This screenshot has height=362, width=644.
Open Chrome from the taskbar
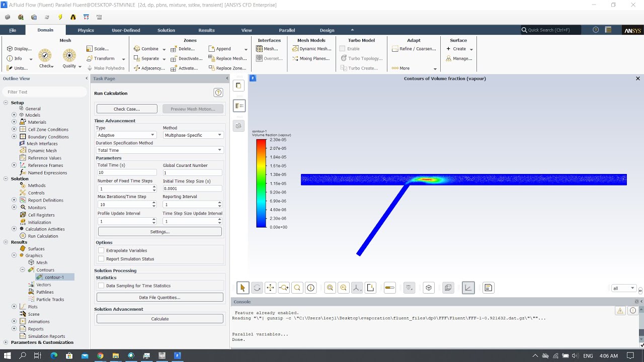pos(100,355)
